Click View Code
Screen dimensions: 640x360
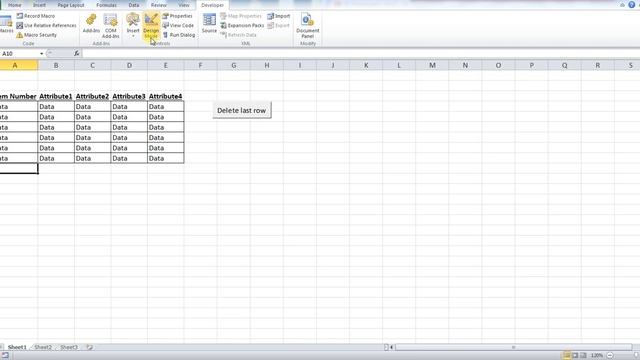point(178,25)
